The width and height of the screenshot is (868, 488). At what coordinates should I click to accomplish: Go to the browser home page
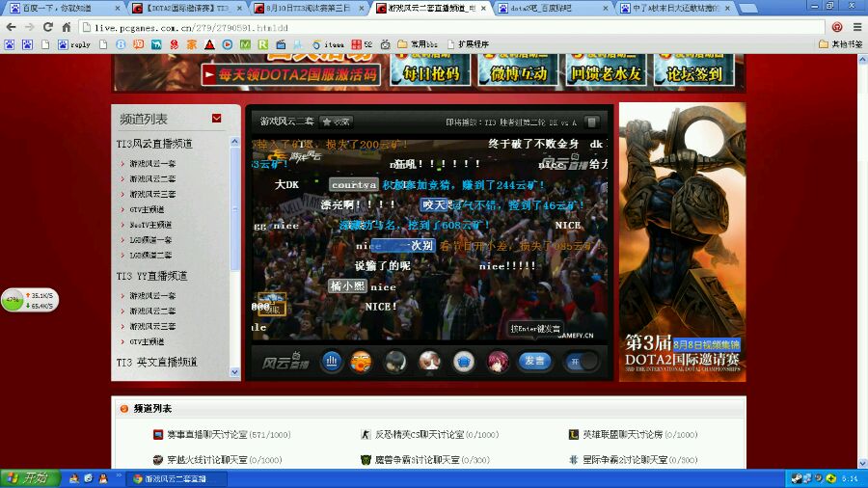pos(67,27)
